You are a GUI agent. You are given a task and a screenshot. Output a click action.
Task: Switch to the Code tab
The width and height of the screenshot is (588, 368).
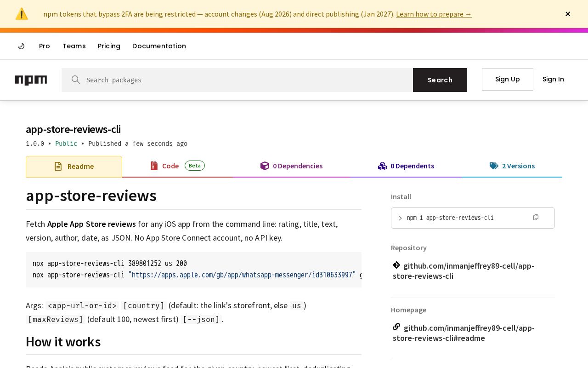(x=177, y=166)
